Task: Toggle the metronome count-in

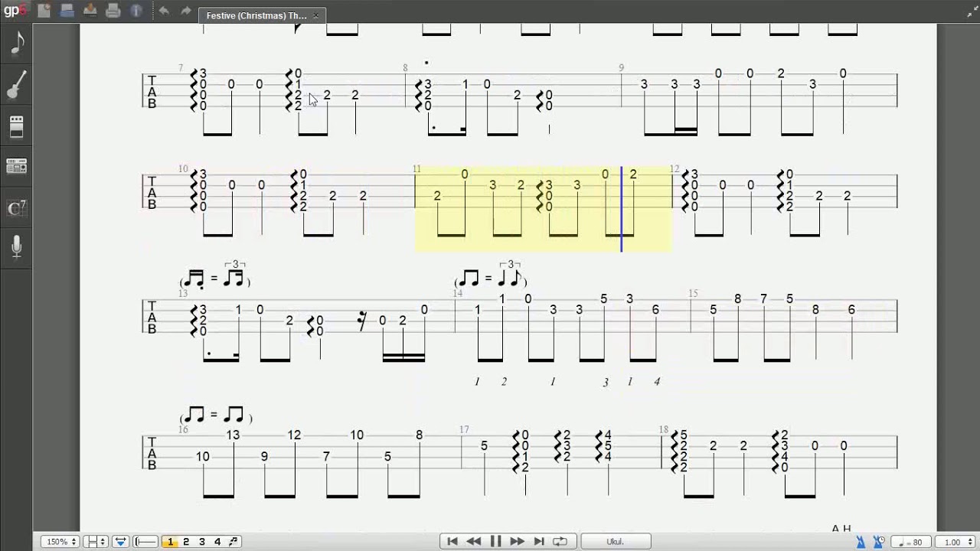Action: (879, 542)
